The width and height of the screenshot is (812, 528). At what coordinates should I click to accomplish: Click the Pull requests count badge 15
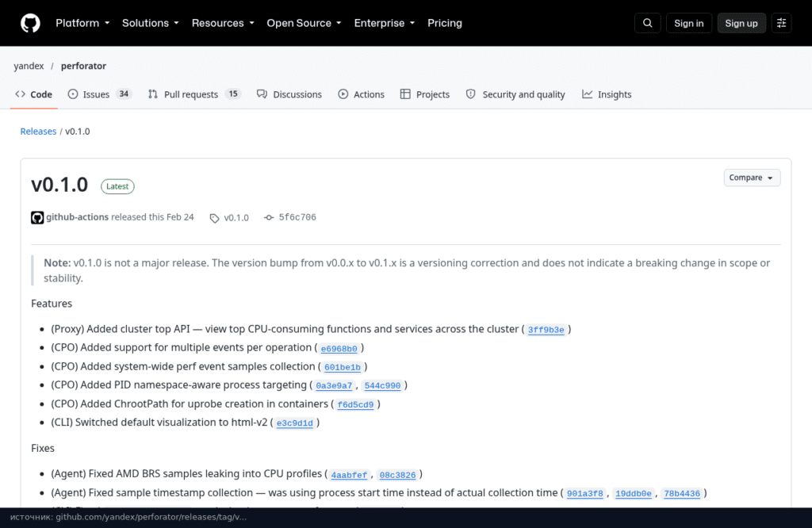(x=233, y=94)
